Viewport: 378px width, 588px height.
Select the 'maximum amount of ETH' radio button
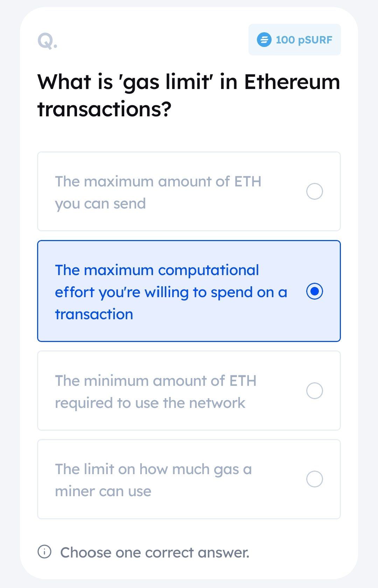314,191
